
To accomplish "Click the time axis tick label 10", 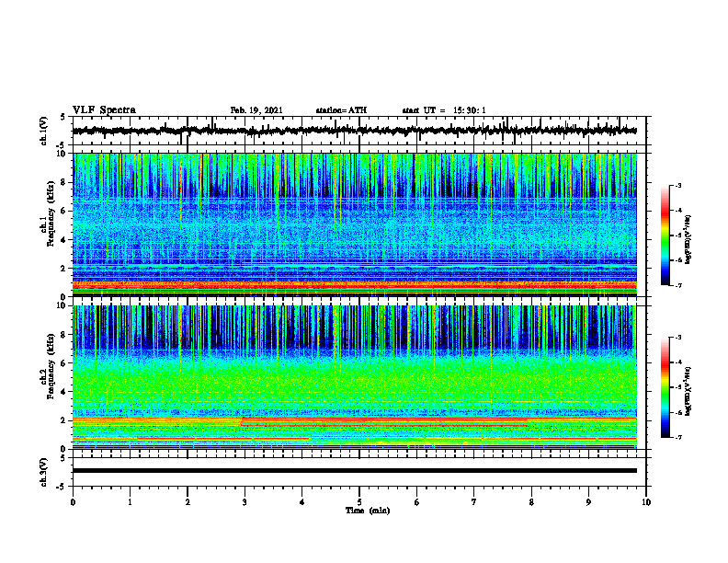I will pos(646,502).
